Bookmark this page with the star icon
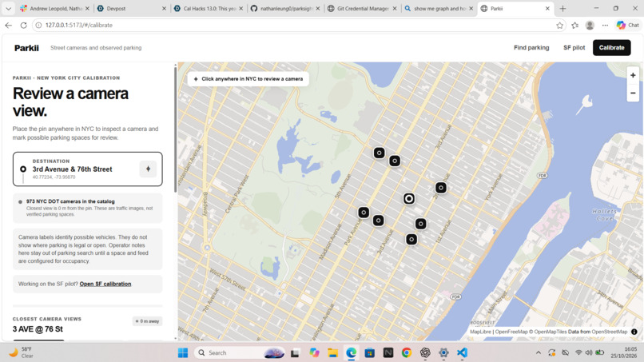The height and width of the screenshot is (362, 644). pyautogui.click(x=559, y=25)
